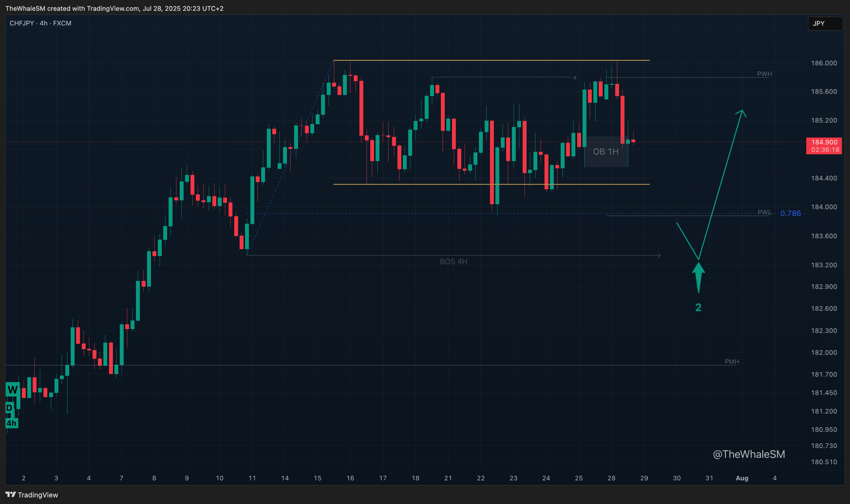Viewport: 850px width, 504px height.
Task: Click the 181.450 price axis value
Action: (x=824, y=393)
